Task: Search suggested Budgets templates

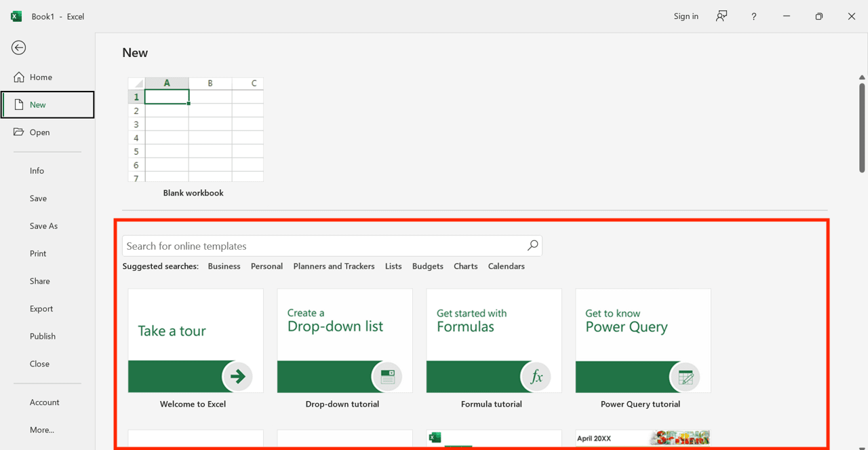Action: pos(428,266)
